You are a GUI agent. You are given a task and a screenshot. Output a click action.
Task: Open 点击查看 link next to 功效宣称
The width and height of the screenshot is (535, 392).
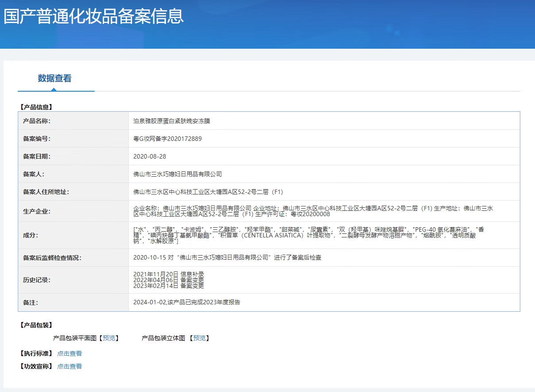tap(70, 366)
